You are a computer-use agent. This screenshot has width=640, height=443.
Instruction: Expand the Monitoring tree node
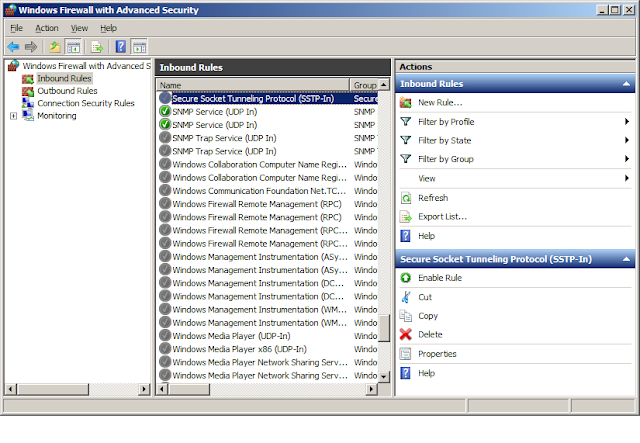tap(13, 116)
